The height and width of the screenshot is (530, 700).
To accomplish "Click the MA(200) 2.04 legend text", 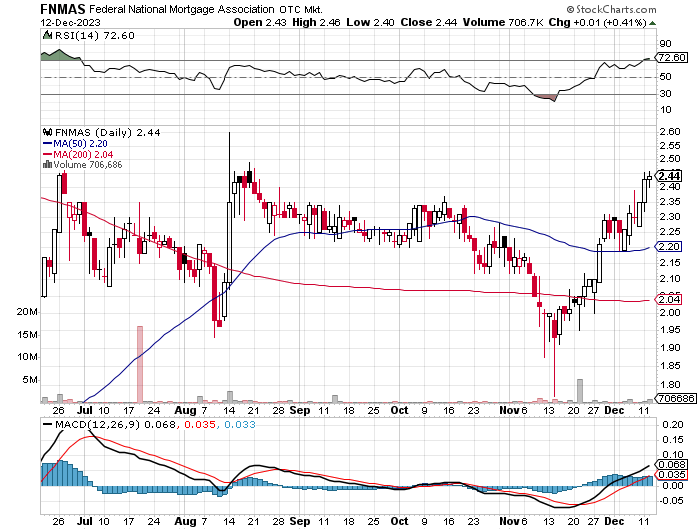I will pyautogui.click(x=83, y=154).
